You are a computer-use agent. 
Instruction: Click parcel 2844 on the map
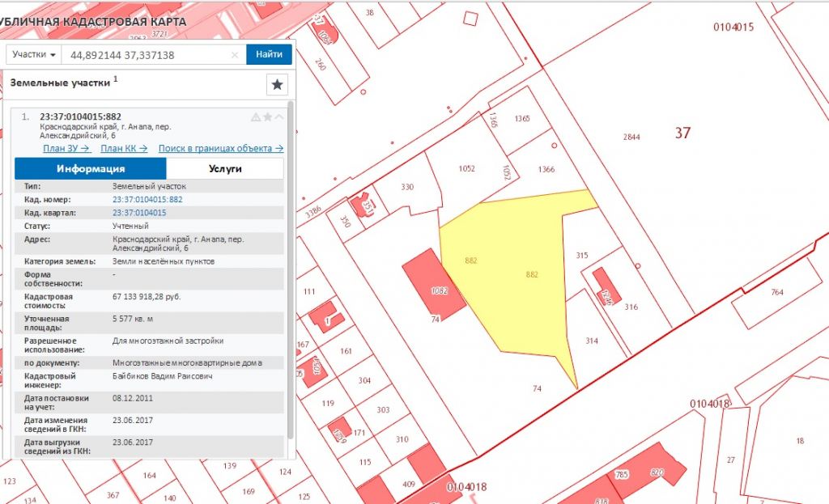coord(631,138)
